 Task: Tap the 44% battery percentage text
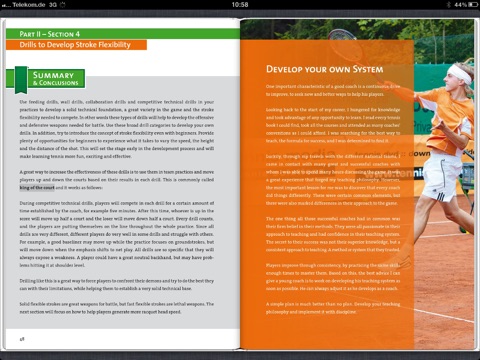[460, 5]
